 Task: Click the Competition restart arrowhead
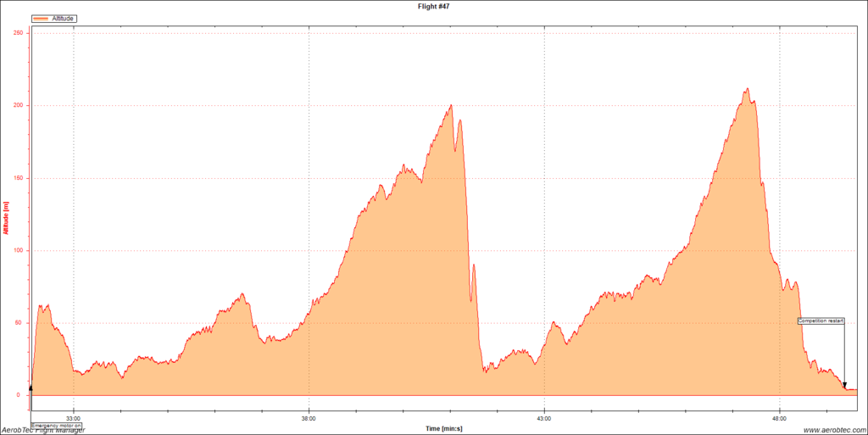click(x=844, y=385)
